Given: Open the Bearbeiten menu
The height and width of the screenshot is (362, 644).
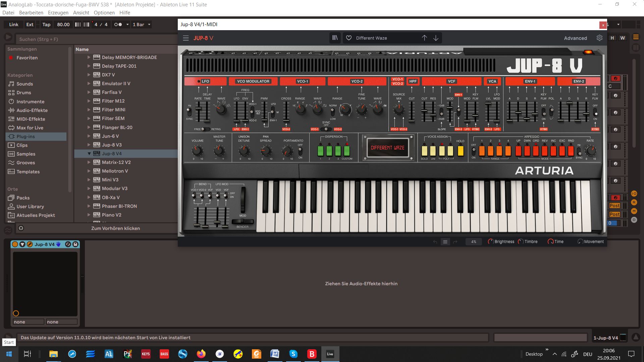Looking at the screenshot, I should (31, 13).
